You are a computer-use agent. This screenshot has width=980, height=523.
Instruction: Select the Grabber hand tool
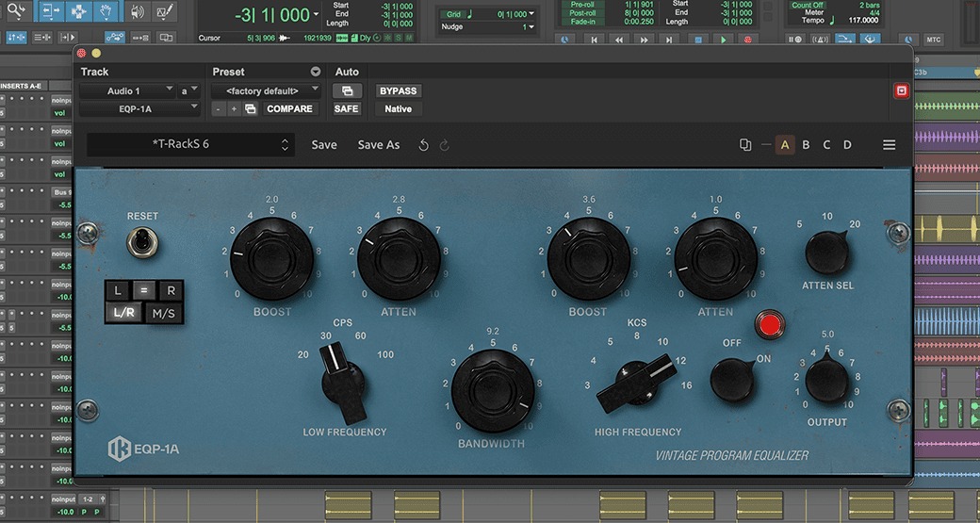point(107,10)
